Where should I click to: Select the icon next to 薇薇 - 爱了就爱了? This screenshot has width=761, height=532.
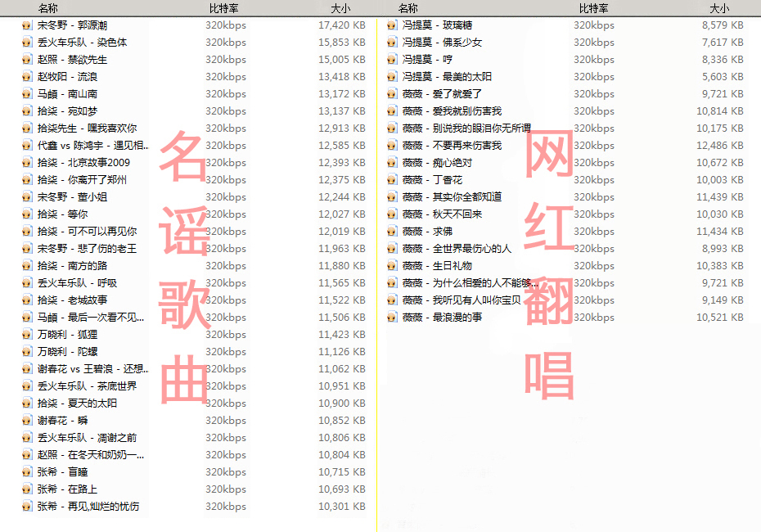click(x=392, y=93)
